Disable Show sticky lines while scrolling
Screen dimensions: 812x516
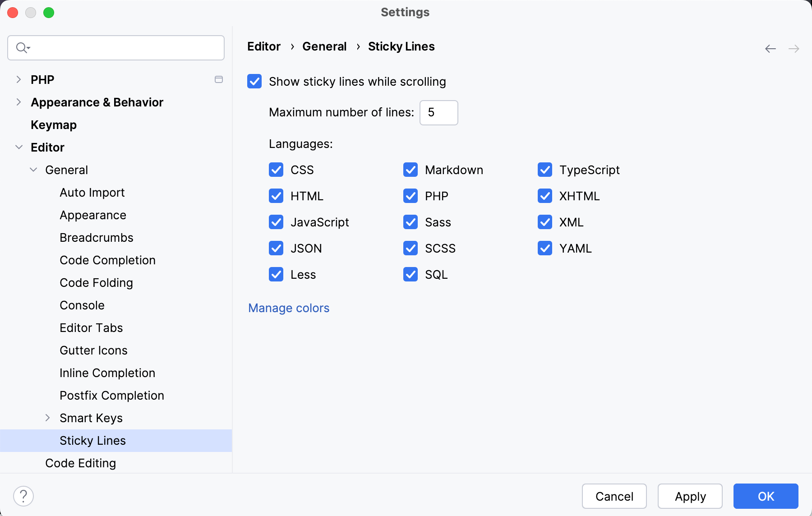[254, 81]
